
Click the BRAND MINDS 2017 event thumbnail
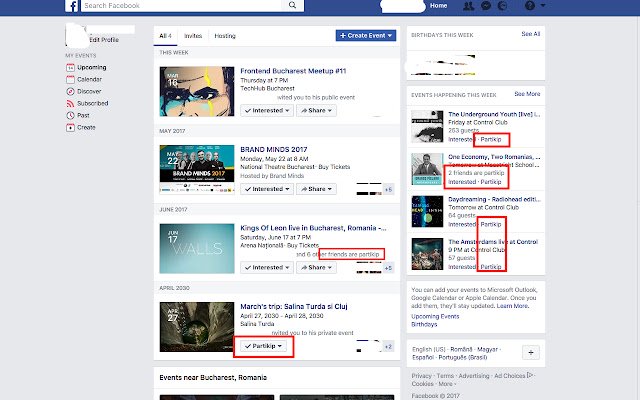(197, 169)
